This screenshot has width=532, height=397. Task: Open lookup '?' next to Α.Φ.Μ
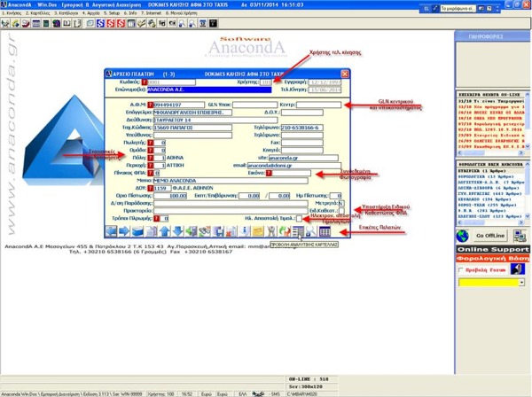tap(151, 105)
